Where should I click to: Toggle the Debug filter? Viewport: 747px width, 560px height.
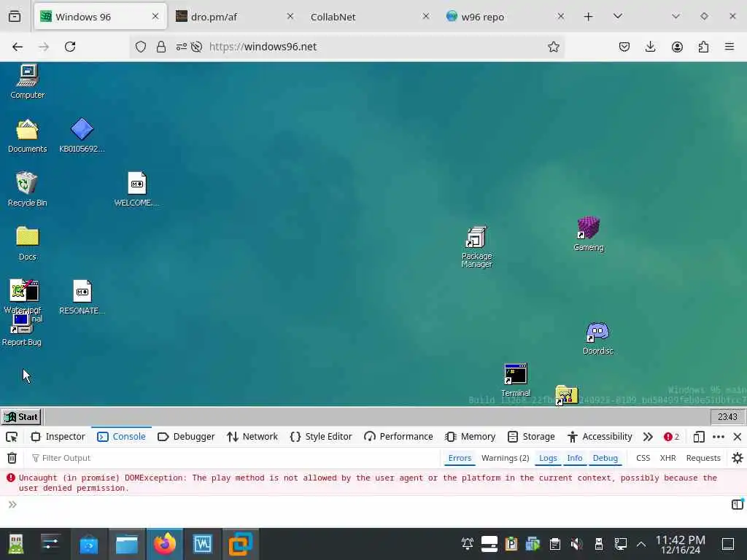[x=605, y=458]
